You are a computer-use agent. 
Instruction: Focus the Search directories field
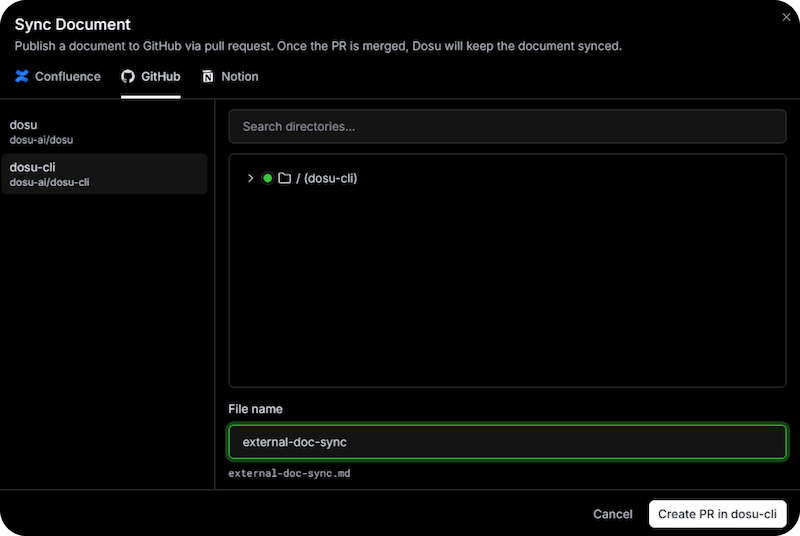click(507, 127)
